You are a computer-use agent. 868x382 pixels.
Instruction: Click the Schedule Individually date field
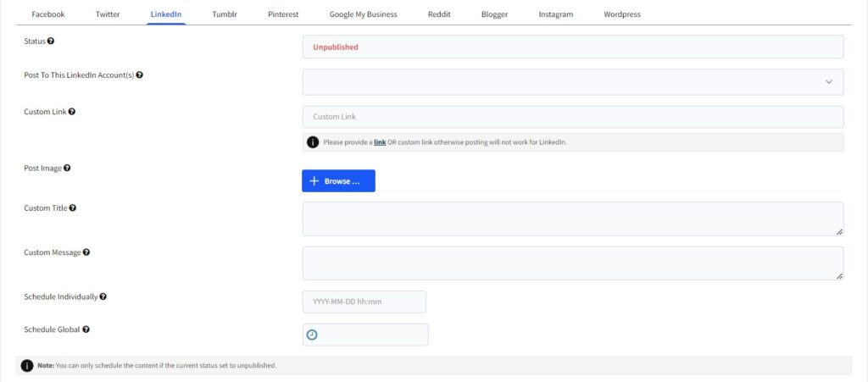coord(364,302)
